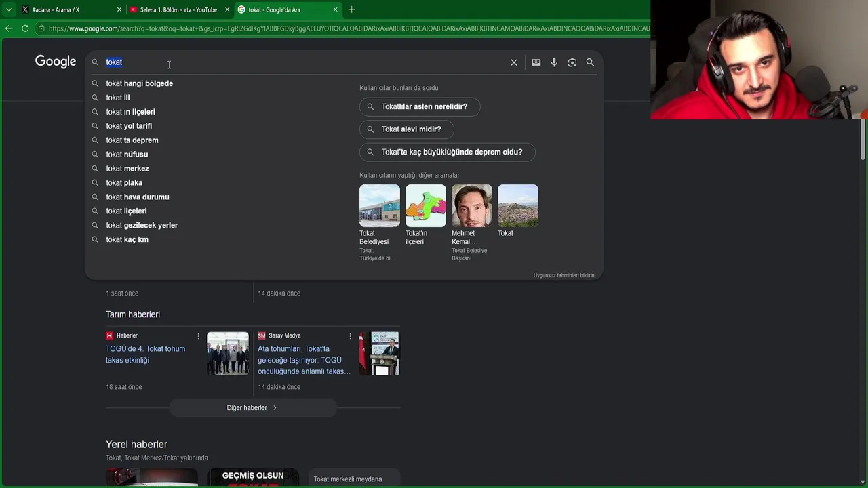868x488 pixels.
Task: Click the site info icon in address bar
Action: (x=41, y=28)
